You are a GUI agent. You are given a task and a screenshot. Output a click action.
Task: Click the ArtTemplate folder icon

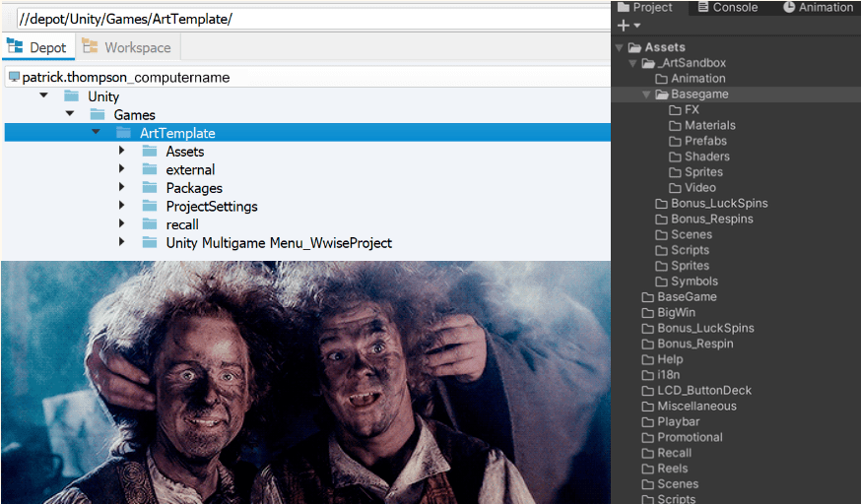coord(123,133)
